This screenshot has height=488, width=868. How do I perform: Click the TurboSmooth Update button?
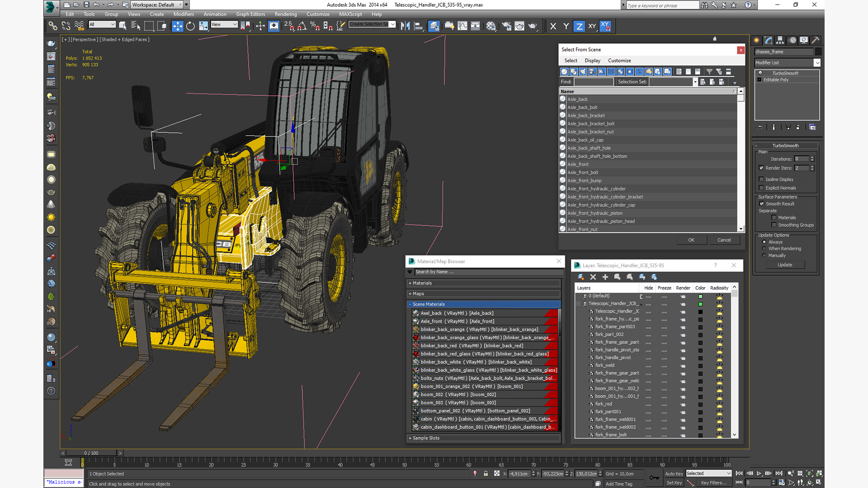[x=785, y=265]
